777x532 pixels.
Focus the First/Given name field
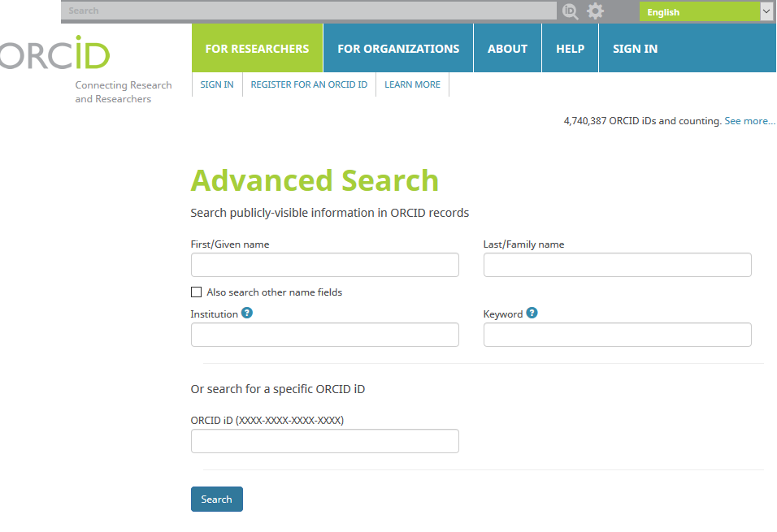pos(324,265)
